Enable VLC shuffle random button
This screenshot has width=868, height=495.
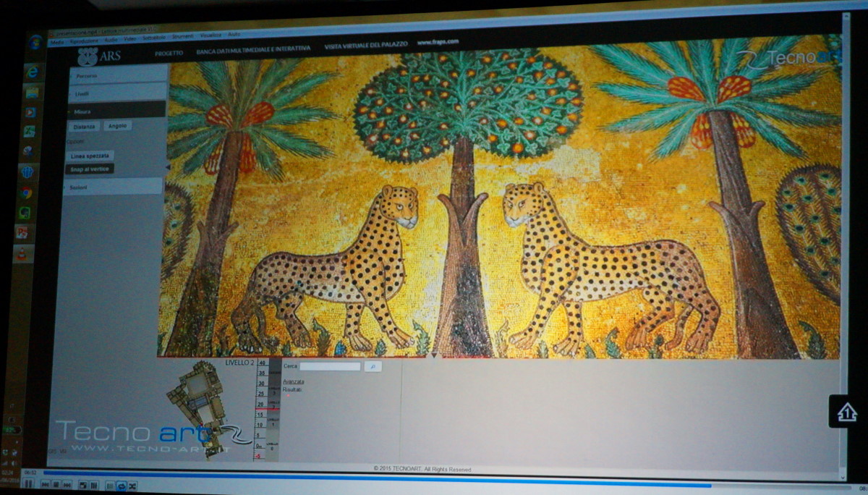[132, 486]
